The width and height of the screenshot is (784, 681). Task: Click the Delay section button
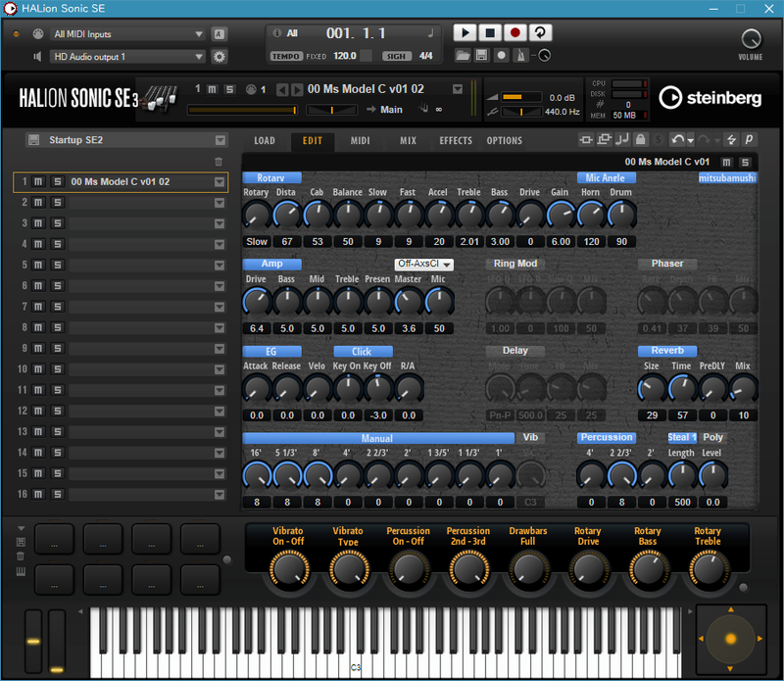tap(515, 351)
